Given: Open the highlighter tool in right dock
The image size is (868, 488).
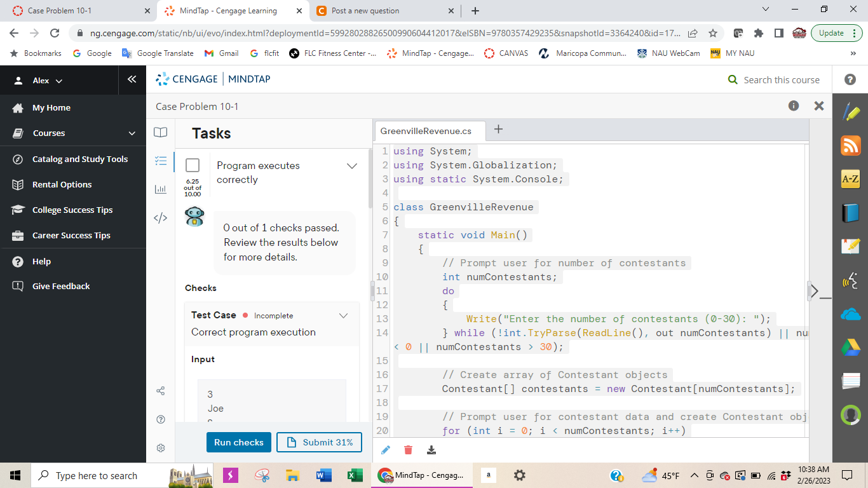Looking at the screenshot, I should pos(850,112).
